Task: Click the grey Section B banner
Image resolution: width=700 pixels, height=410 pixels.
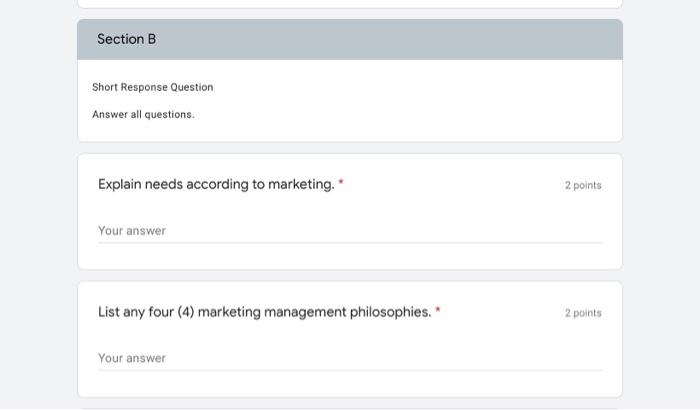Action: coord(400,39)
